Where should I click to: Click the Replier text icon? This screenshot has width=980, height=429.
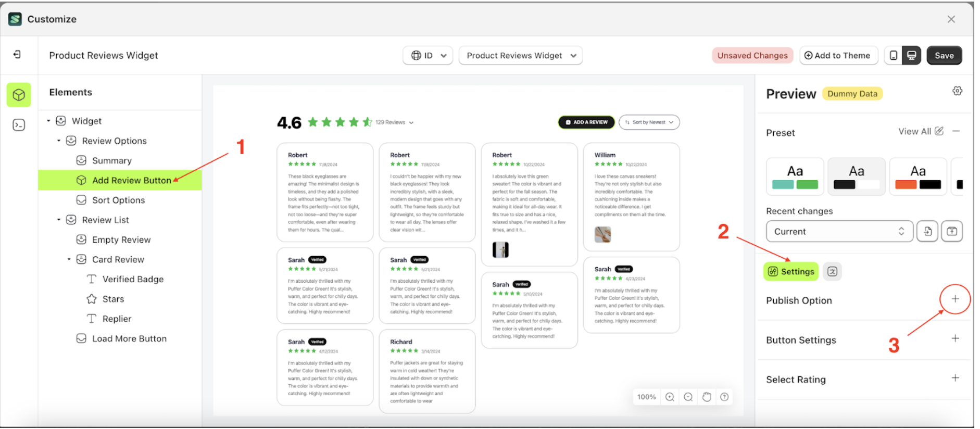pyautogui.click(x=92, y=319)
